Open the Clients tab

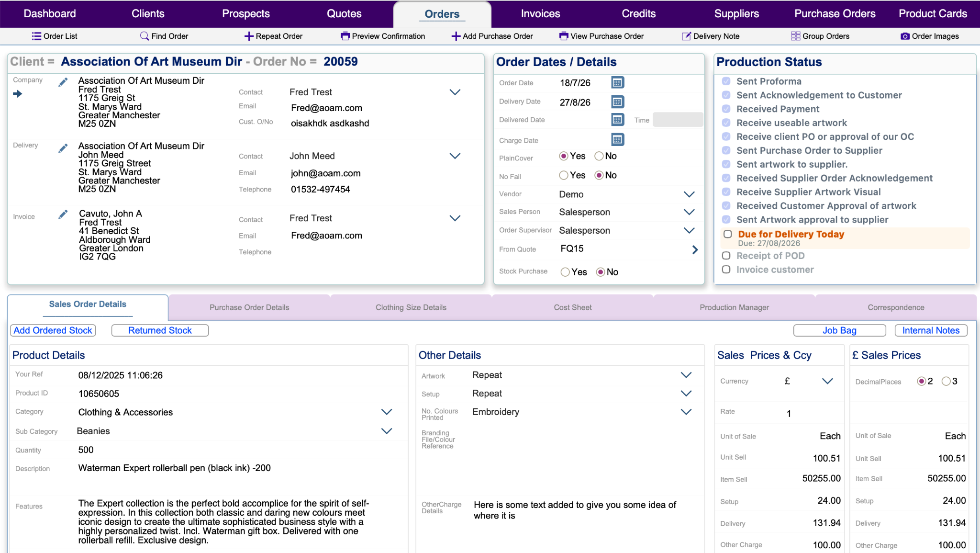click(x=148, y=14)
